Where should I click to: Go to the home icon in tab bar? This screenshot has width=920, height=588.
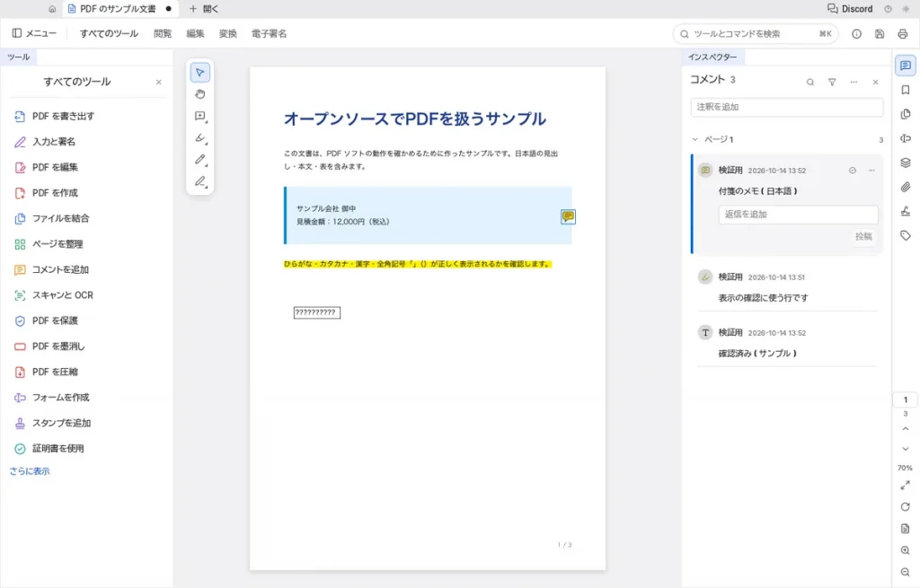point(52,9)
